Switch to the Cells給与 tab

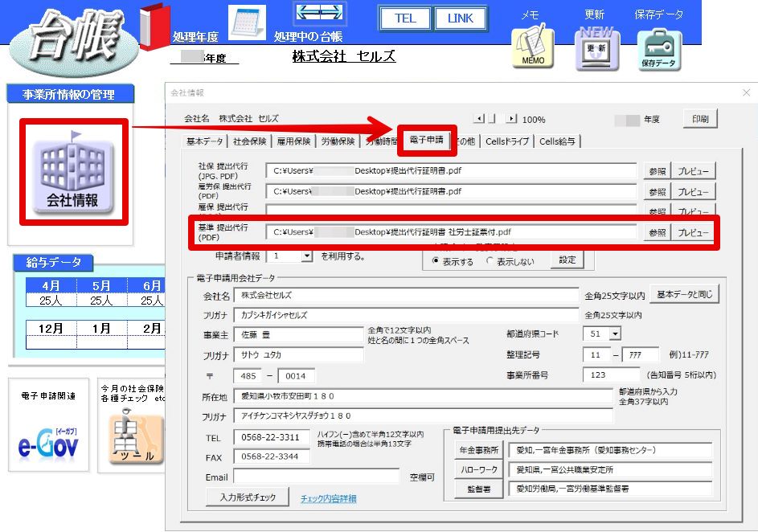click(557, 141)
